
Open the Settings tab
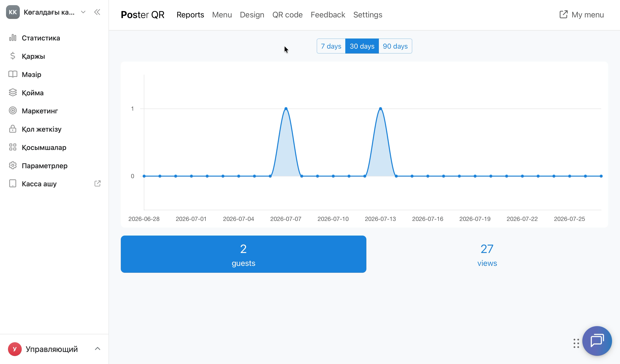[368, 15]
